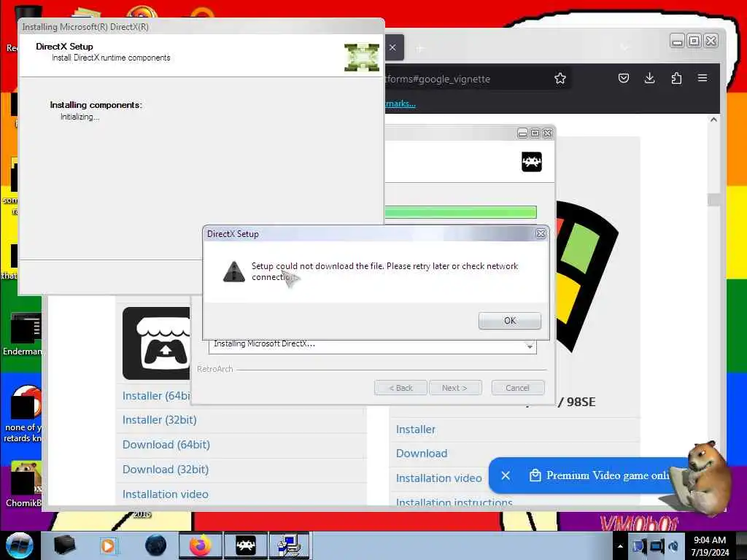Open the right column Download link

(x=422, y=454)
